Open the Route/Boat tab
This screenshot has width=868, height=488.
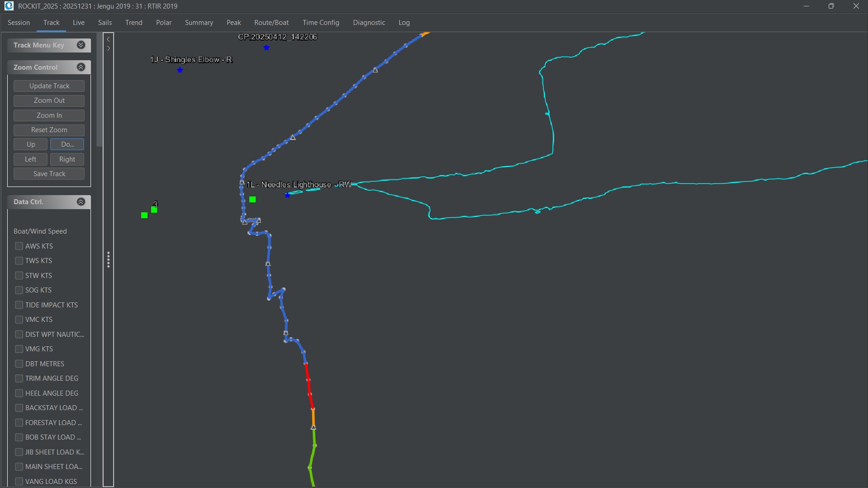click(x=271, y=23)
